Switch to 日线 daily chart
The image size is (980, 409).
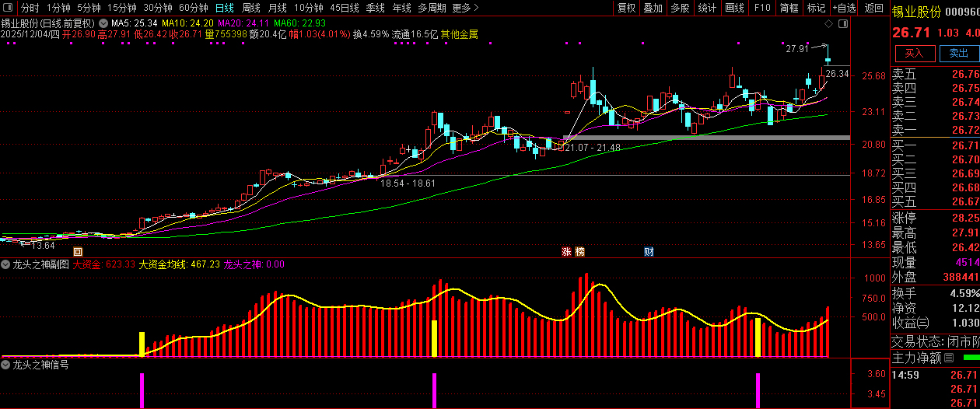(224, 8)
